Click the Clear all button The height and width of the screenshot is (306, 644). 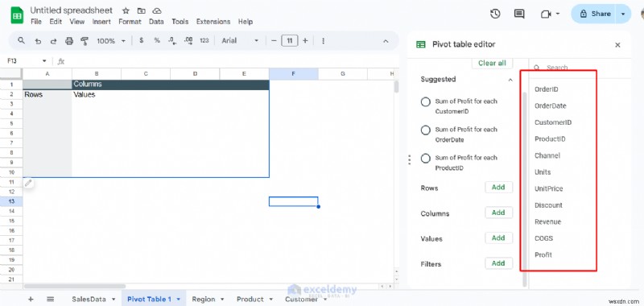tap(492, 64)
